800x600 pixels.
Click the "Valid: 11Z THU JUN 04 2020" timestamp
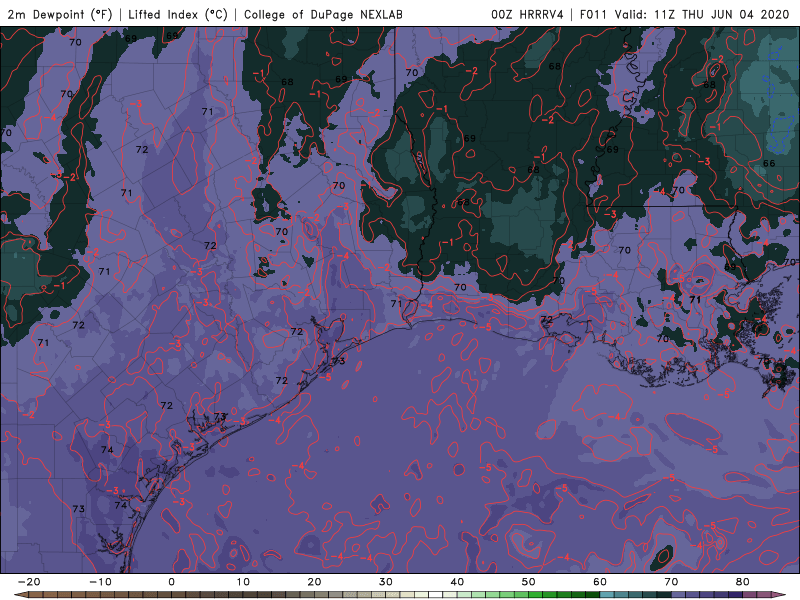click(702, 14)
